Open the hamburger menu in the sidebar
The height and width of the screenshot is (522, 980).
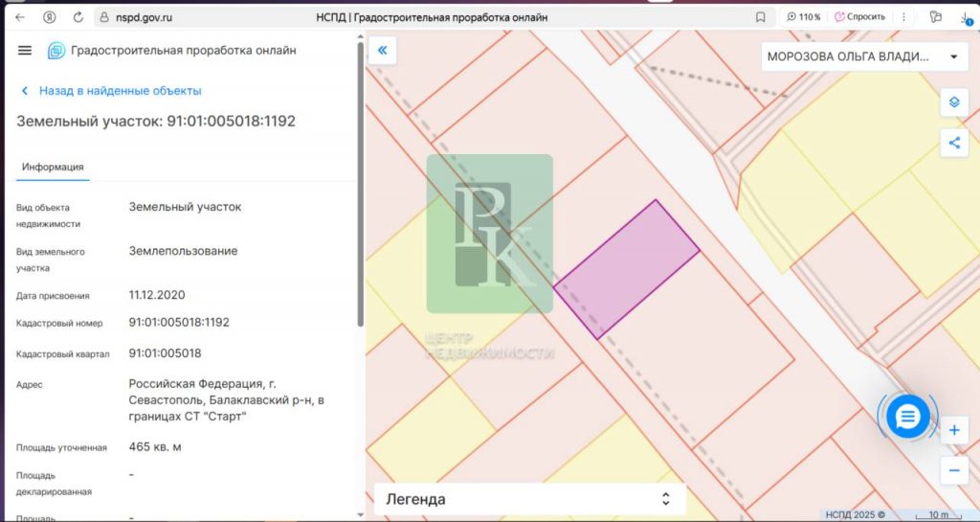tap(24, 51)
